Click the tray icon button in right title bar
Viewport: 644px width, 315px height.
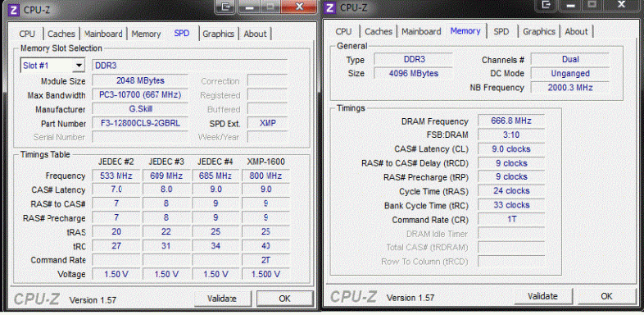(x=546, y=5)
